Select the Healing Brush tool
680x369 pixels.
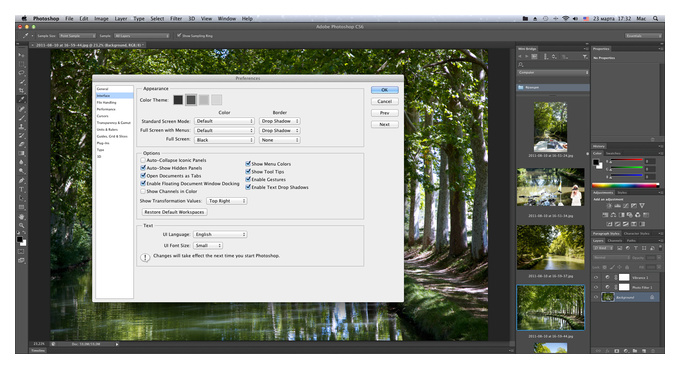(21, 109)
